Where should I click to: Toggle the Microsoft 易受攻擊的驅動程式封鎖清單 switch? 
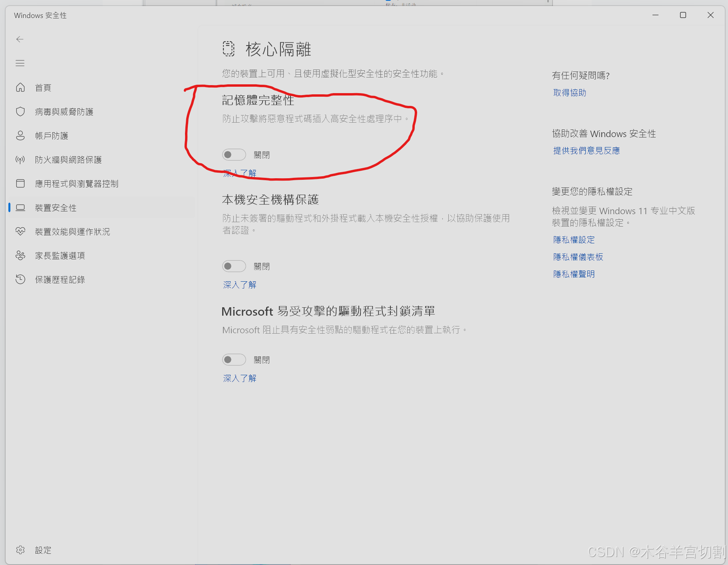234,360
